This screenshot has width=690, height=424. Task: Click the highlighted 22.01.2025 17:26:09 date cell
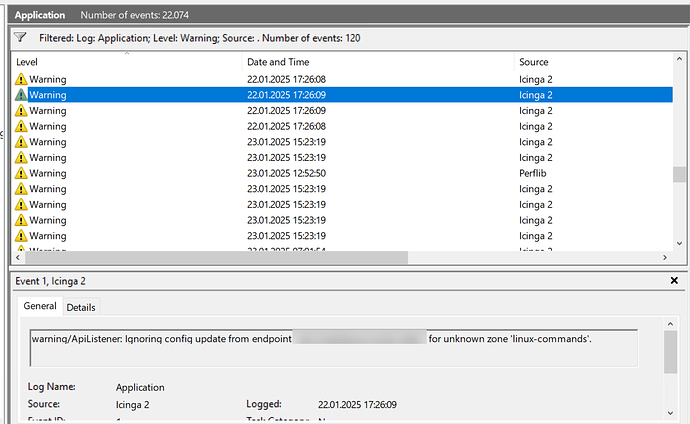(x=286, y=95)
